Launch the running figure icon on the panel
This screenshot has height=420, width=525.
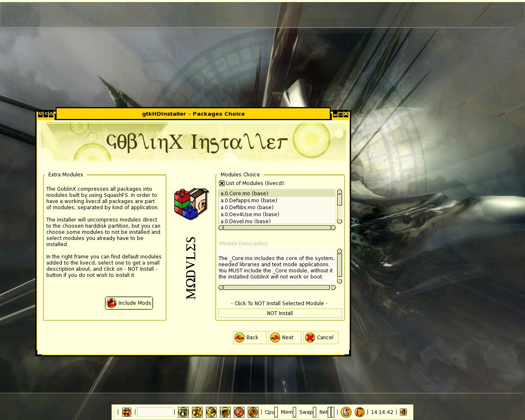pos(197,412)
